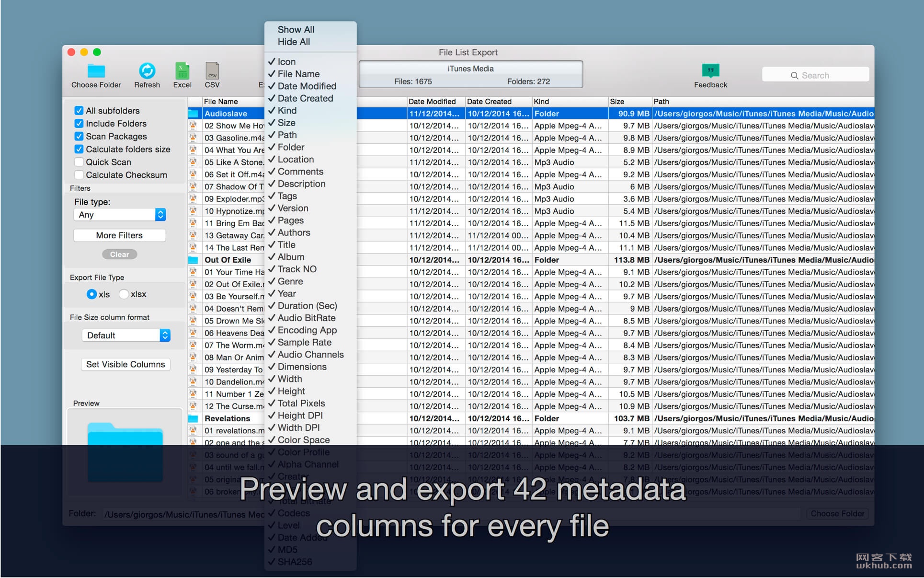Screen dimensions: 924x578
Task: Toggle the Tags column menu item
Action: 310,196
